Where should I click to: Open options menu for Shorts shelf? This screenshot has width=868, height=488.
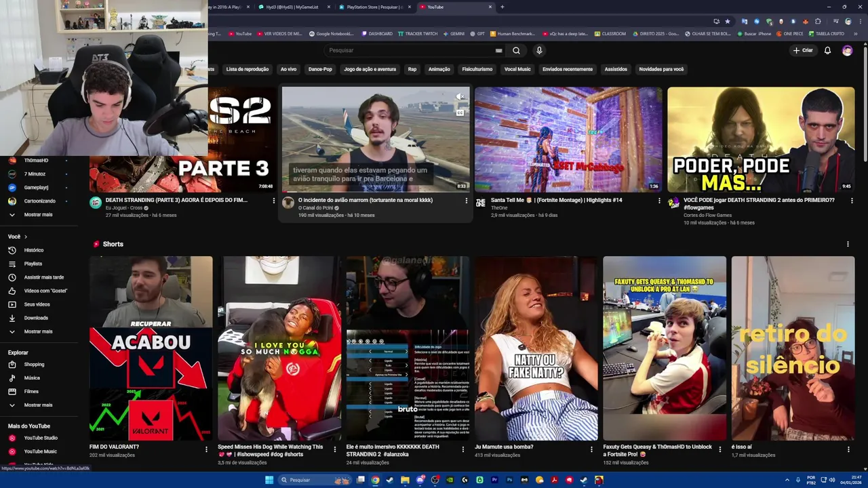pyautogui.click(x=848, y=244)
